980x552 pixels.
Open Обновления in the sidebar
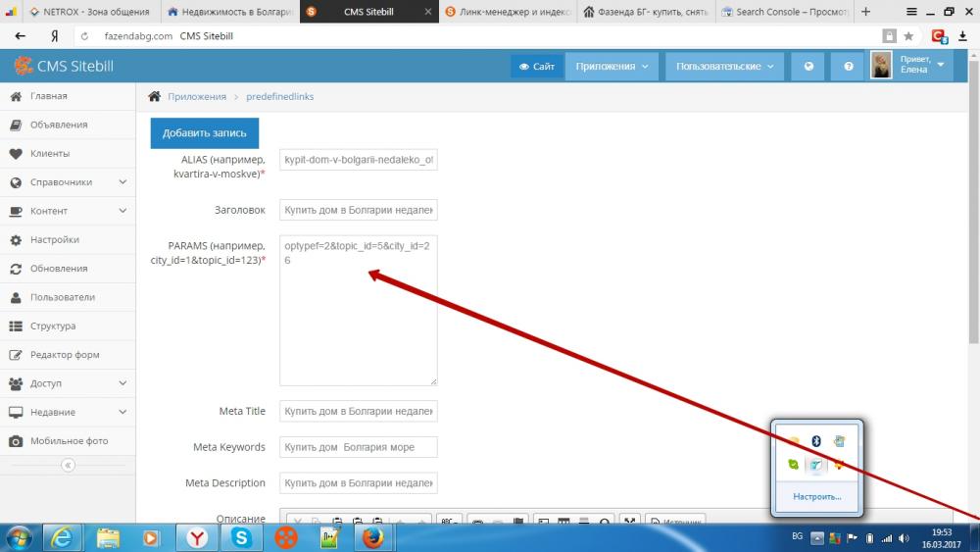coord(68,269)
